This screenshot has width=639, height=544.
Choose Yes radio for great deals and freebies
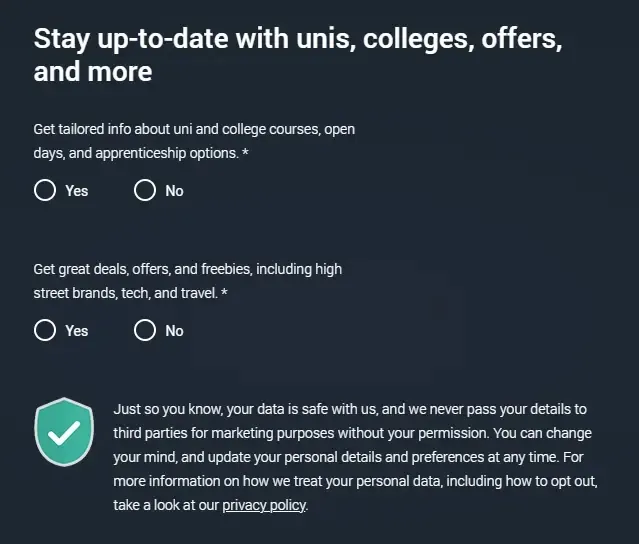(x=45, y=331)
